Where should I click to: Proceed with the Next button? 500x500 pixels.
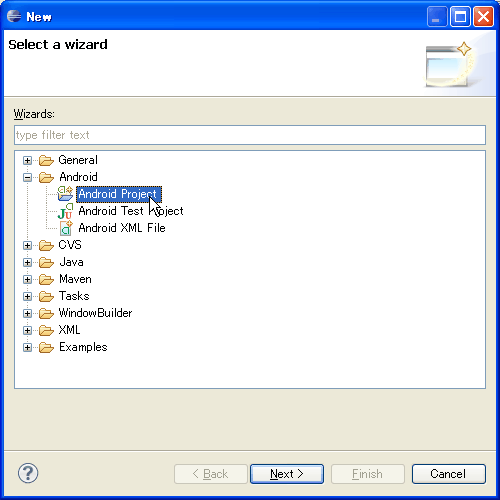[287, 474]
